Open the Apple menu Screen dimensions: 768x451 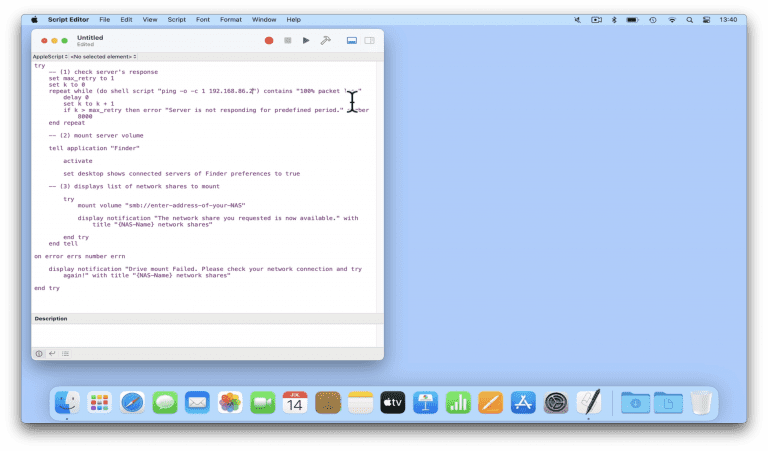tap(34, 20)
